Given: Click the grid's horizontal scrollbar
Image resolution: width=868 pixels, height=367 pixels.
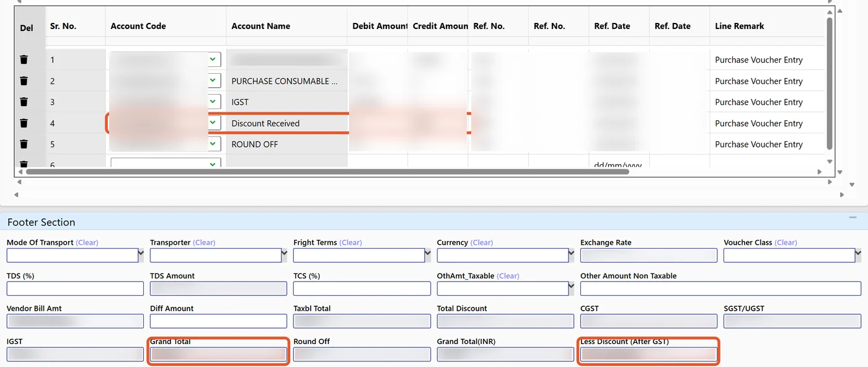Looking at the screenshot, I should click(327, 172).
